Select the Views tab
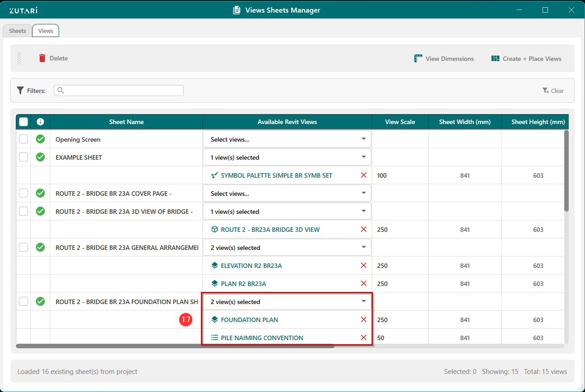Screen dimensions: 585x392 coord(46,31)
